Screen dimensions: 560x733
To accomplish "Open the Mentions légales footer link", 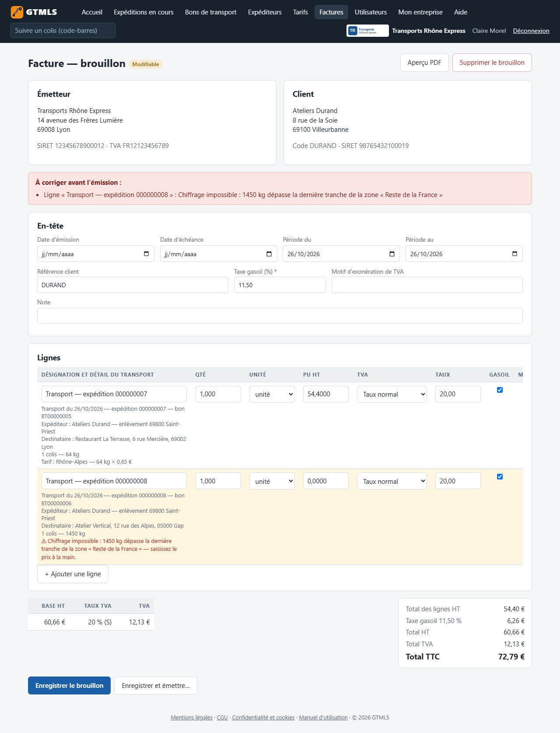I will pyautogui.click(x=192, y=717).
